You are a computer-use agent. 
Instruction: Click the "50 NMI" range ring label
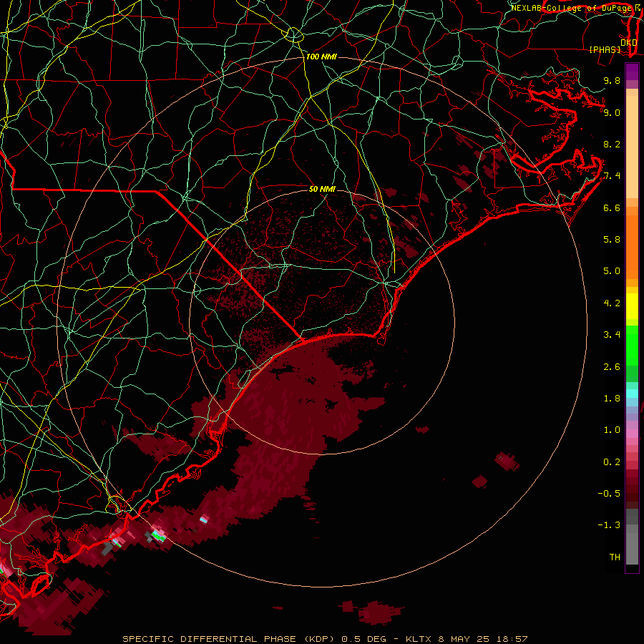pyautogui.click(x=323, y=189)
